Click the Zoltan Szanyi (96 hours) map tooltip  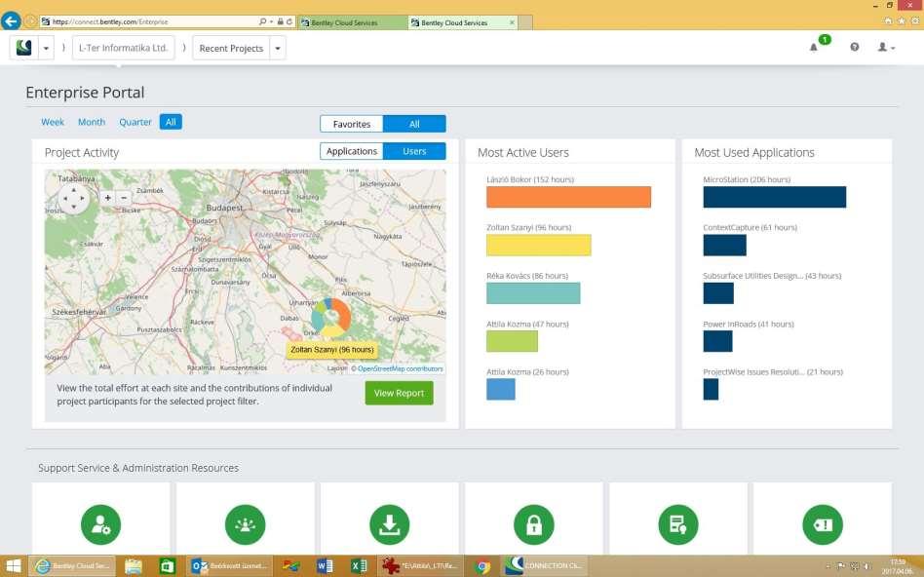pyautogui.click(x=332, y=350)
